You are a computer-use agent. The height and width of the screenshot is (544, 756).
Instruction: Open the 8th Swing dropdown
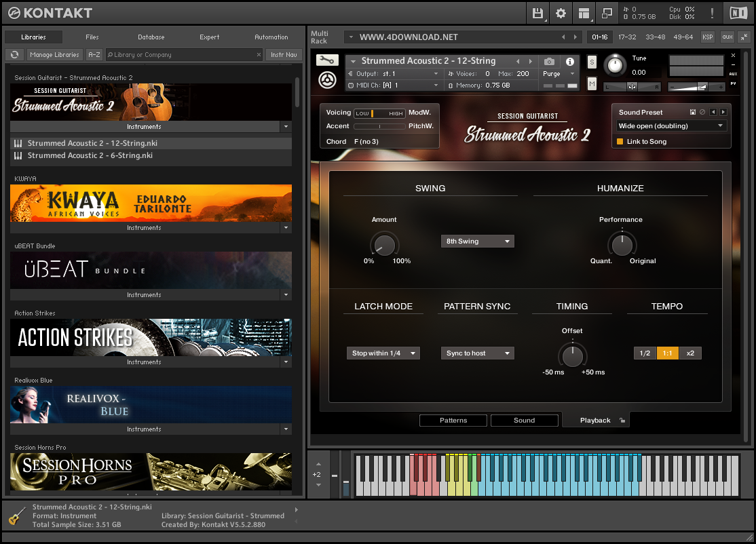[477, 241]
